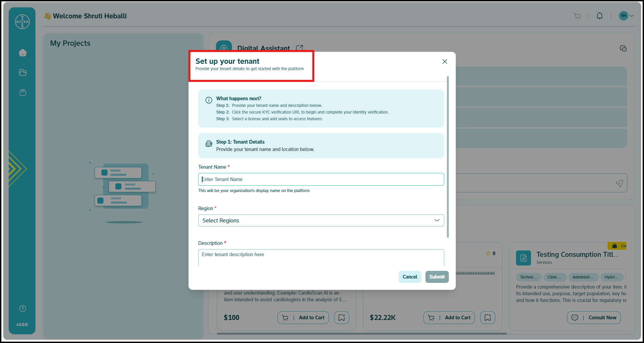644x343 pixels.
Task: Click the Cancel button
Action: coord(410,277)
